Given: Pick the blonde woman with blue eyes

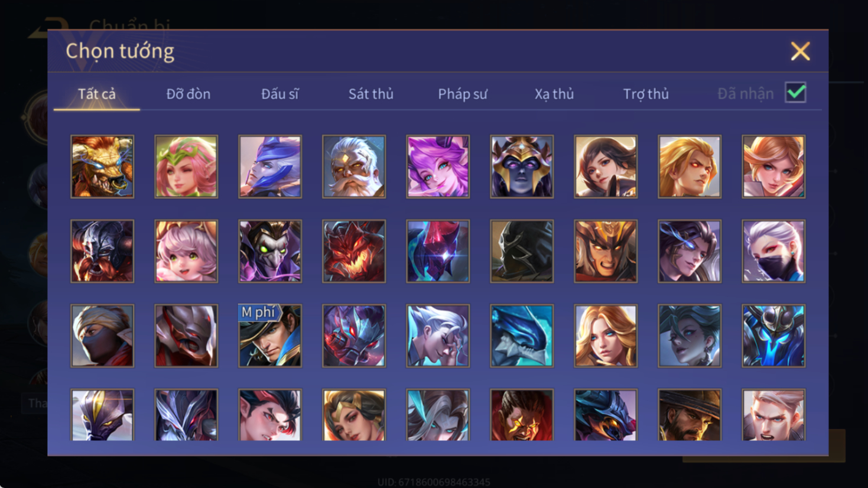Looking at the screenshot, I should click(606, 336).
